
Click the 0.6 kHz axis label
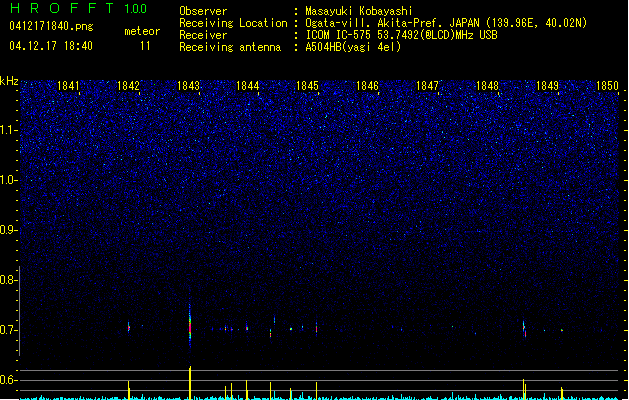point(8,380)
